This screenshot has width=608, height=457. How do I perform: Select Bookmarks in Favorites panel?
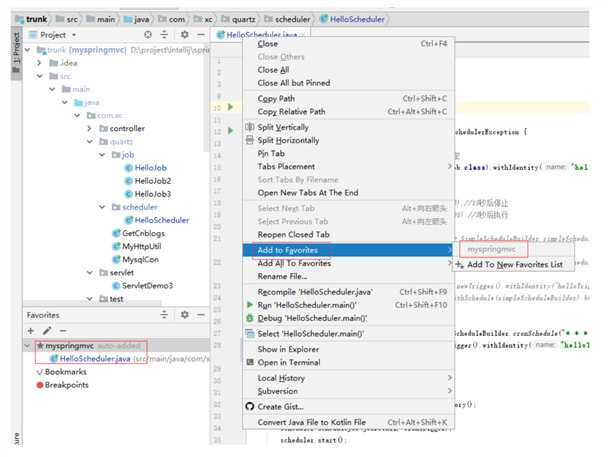(x=66, y=372)
